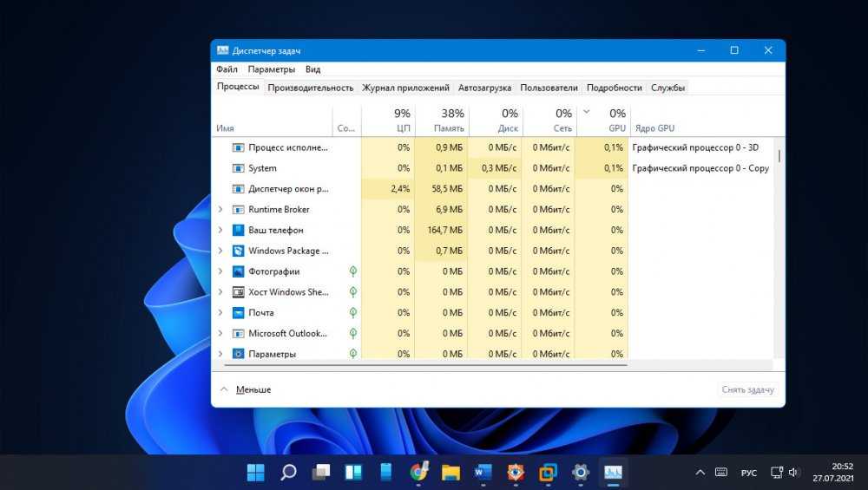
Task: Expand the Хост Windows Shell process row
Action: pyautogui.click(x=220, y=292)
